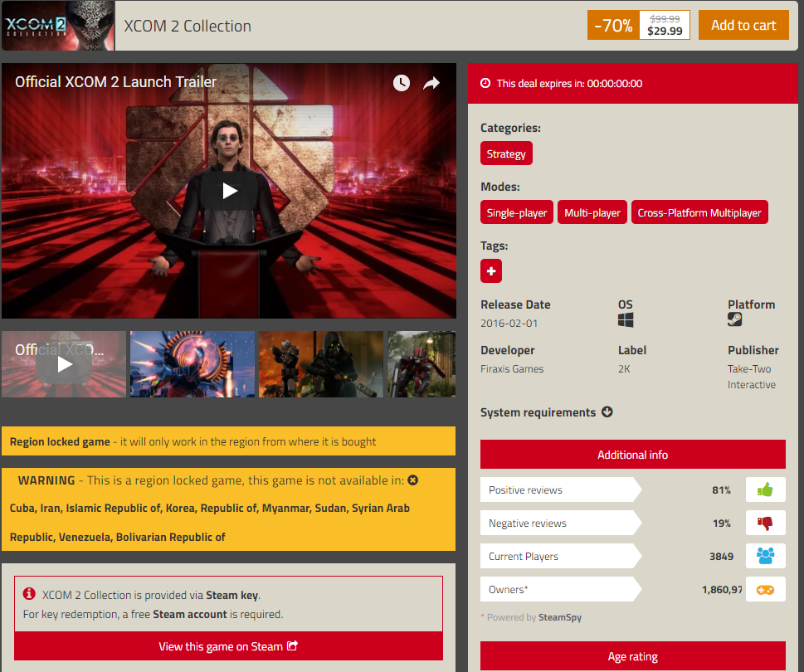The height and width of the screenshot is (672, 804).
Task: Click the Watch Later clock icon on video
Action: click(x=402, y=82)
